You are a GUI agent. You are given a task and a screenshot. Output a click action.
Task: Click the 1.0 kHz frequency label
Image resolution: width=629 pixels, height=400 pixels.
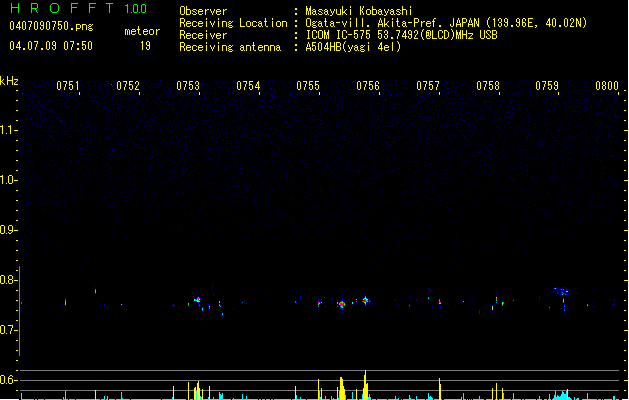pyautogui.click(x=8, y=180)
